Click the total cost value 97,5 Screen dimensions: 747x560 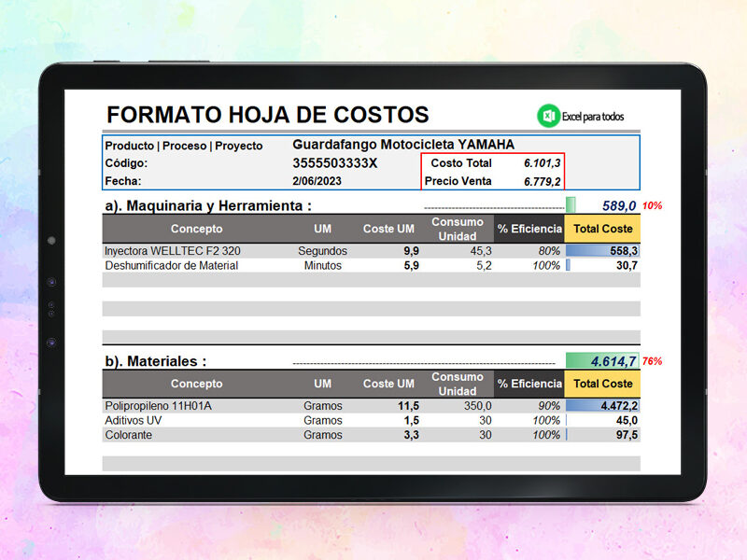tap(627, 435)
